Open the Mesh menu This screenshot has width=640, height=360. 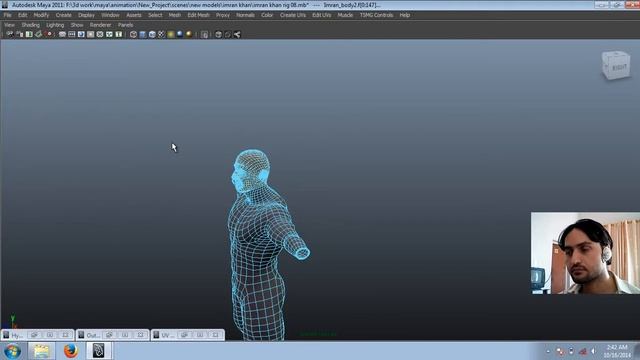coord(175,15)
